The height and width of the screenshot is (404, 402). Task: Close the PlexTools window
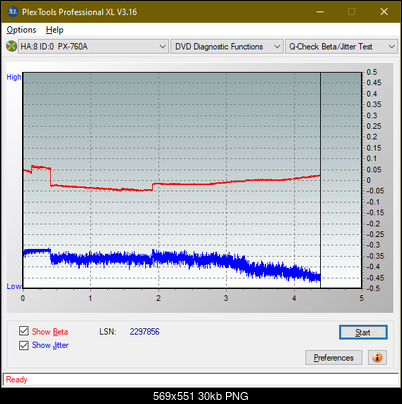coord(384,12)
